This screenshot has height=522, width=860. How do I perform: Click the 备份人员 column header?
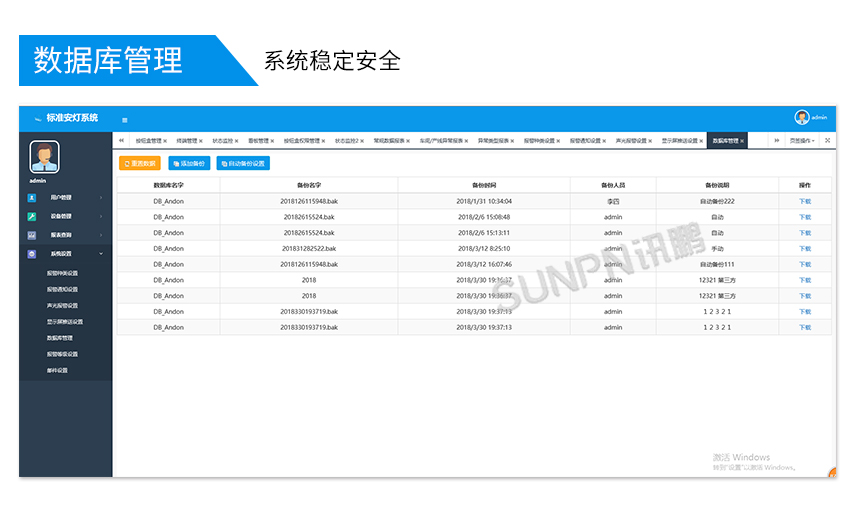pos(613,185)
